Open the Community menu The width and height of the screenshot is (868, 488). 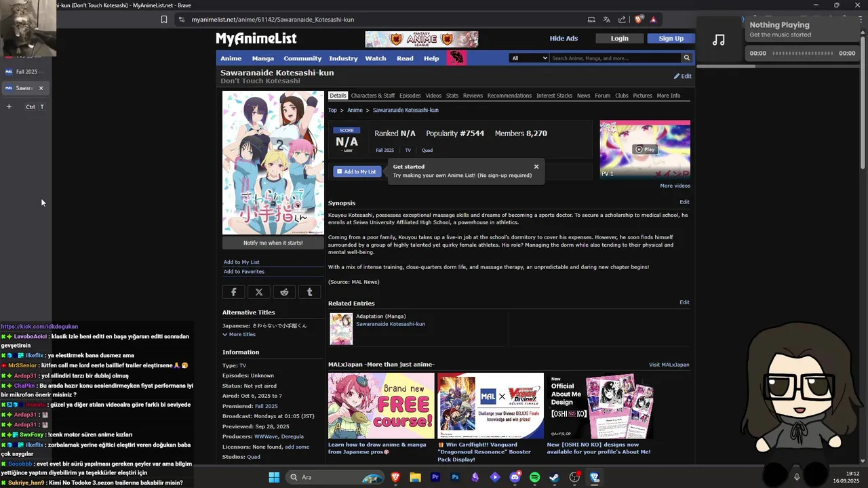click(x=302, y=58)
